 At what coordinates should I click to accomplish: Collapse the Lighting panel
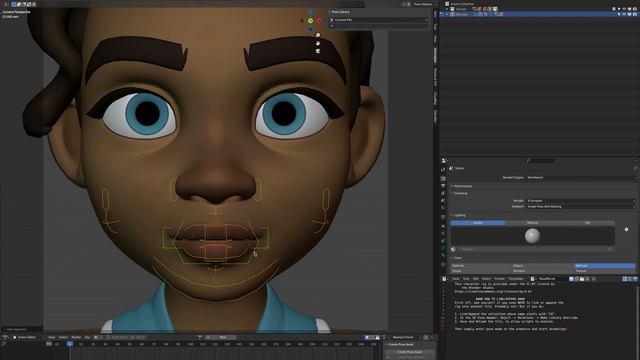459,215
